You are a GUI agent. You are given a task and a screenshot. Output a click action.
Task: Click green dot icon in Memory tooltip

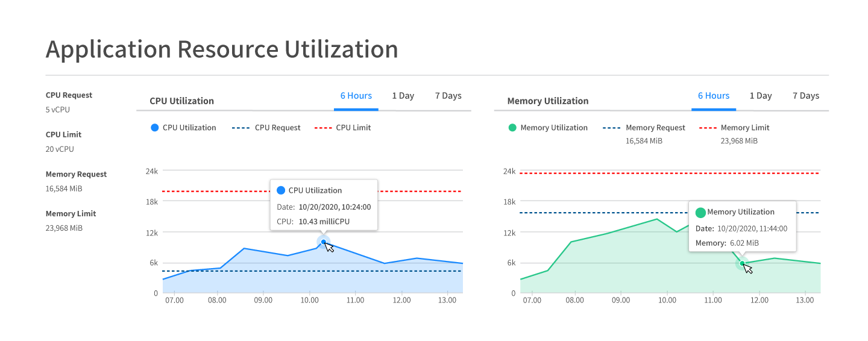coord(700,212)
